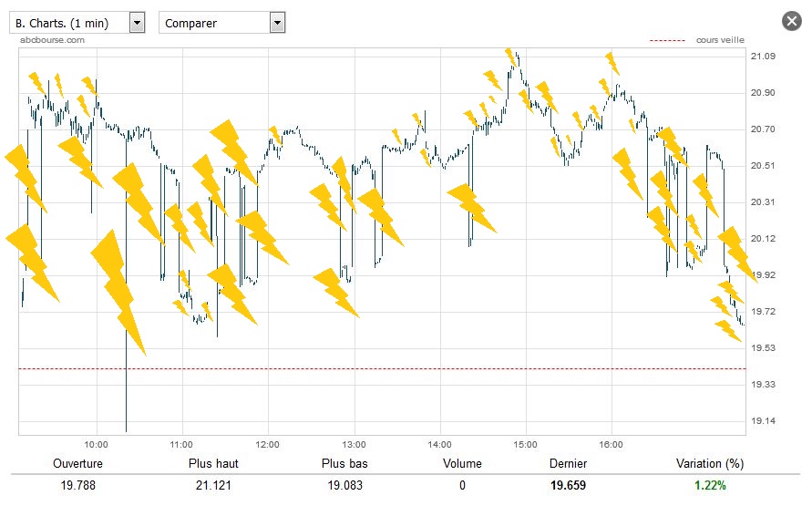Click the 19.53 price axis label
The width and height of the screenshot is (812, 506).
(x=764, y=347)
